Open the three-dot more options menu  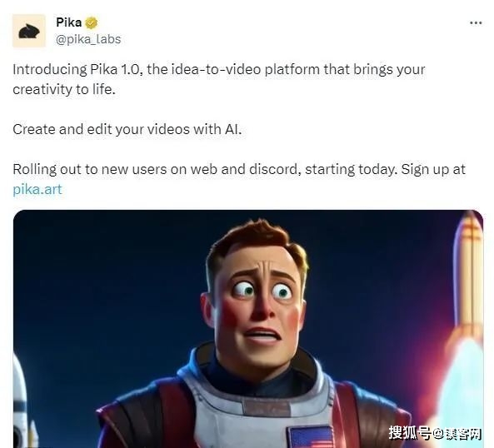click(x=476, y=23)
